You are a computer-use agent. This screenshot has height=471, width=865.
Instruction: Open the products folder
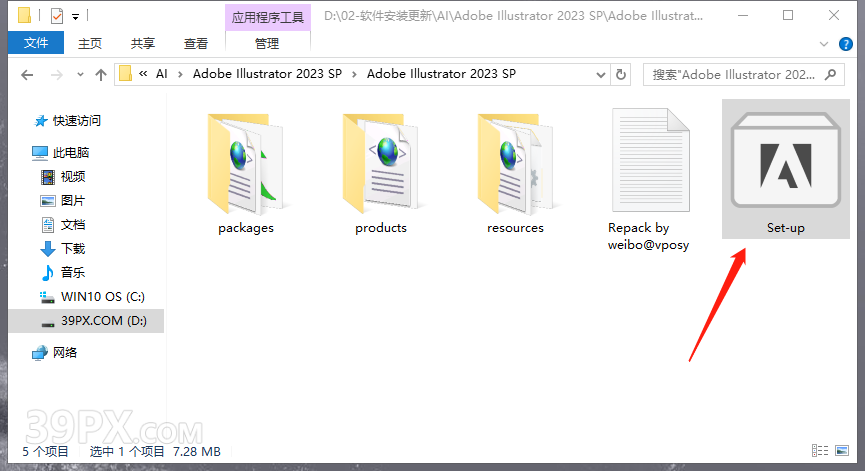[381, 174]
